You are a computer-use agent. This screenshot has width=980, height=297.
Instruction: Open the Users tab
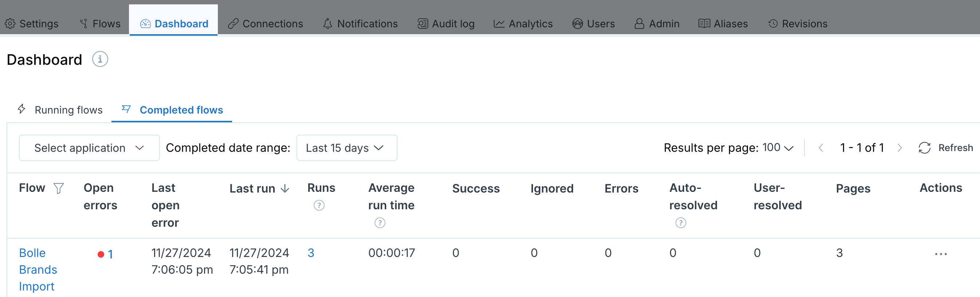click(x=593, y=24)
